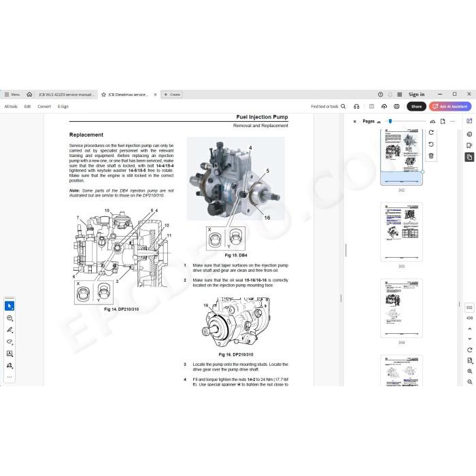The image size is (476, 476).
Task: Rotate page 302 counterclockwise
Action: [431, 144]
